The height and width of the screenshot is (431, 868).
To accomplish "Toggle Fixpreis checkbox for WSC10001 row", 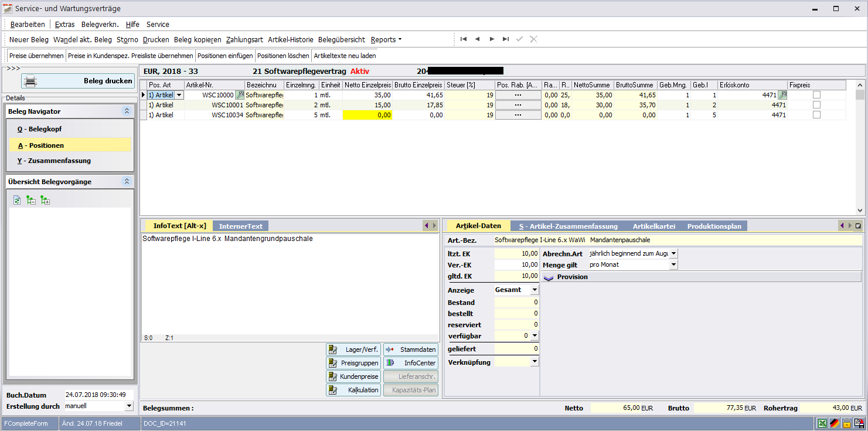I will 816,105.
